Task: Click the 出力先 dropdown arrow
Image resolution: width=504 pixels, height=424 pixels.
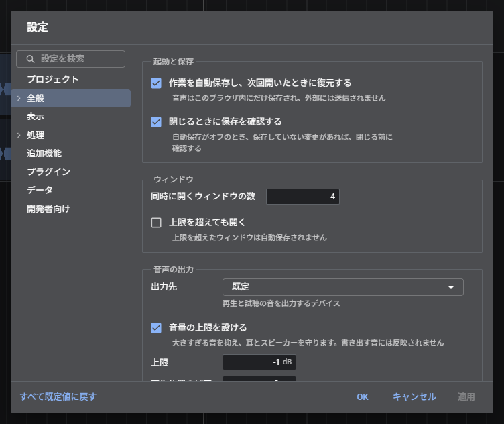Action: [451, 287]
